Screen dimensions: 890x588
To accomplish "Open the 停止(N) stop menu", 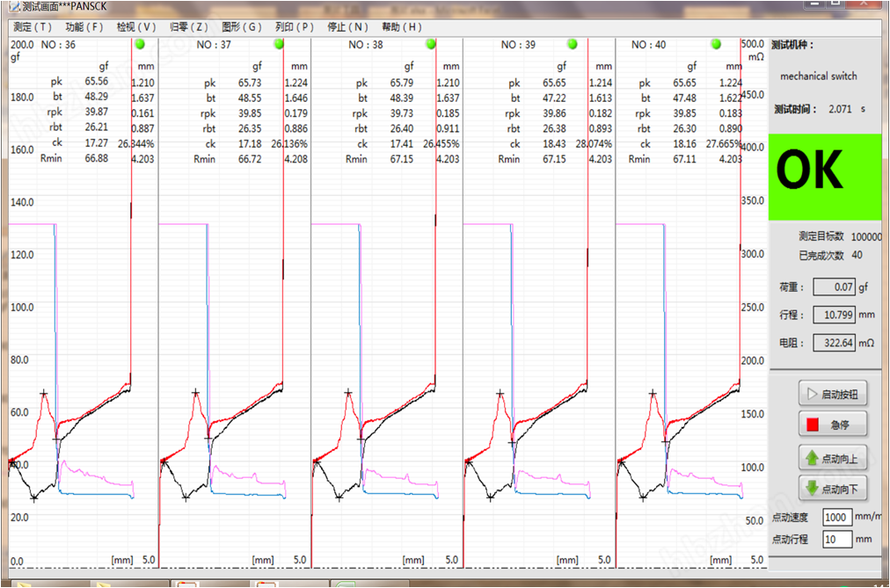I will pos(347,27).
